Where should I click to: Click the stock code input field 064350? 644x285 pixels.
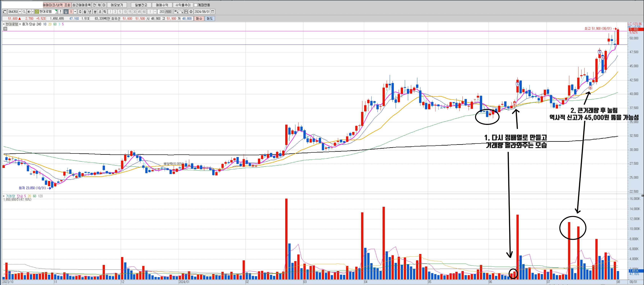tap(13, 12)
